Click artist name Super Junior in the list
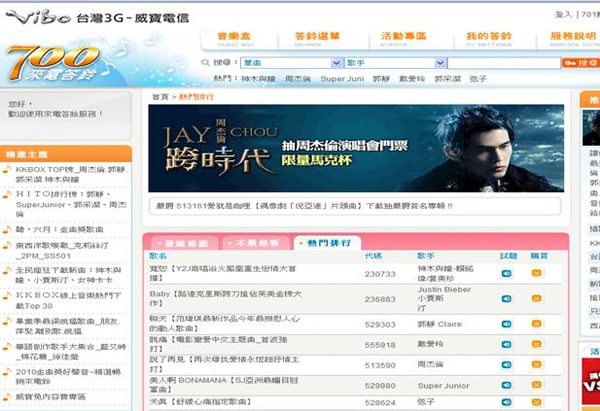Image resolution: width=600 pixels, height=411 pixels. pyautogui.click(x=443, y=386)
